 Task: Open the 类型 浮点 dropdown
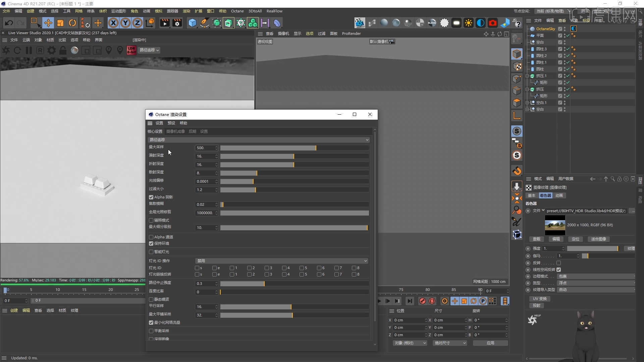coord(596,283)
